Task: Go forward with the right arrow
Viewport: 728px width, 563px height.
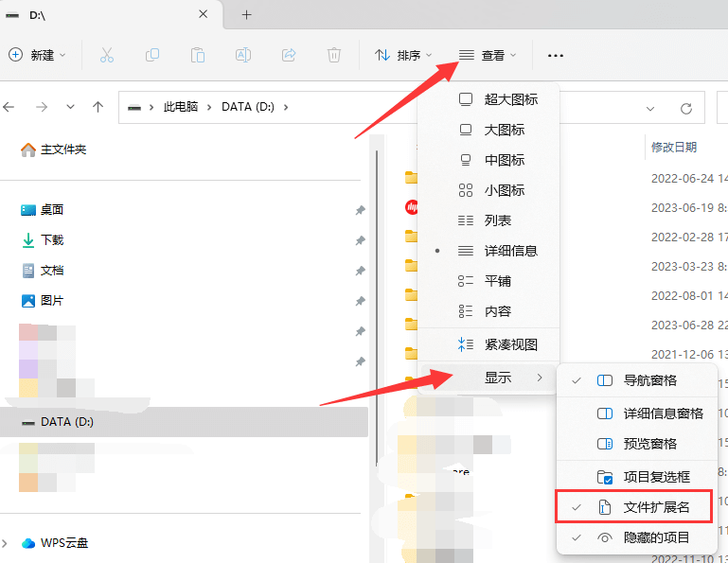Action: (x=42, y=107)
